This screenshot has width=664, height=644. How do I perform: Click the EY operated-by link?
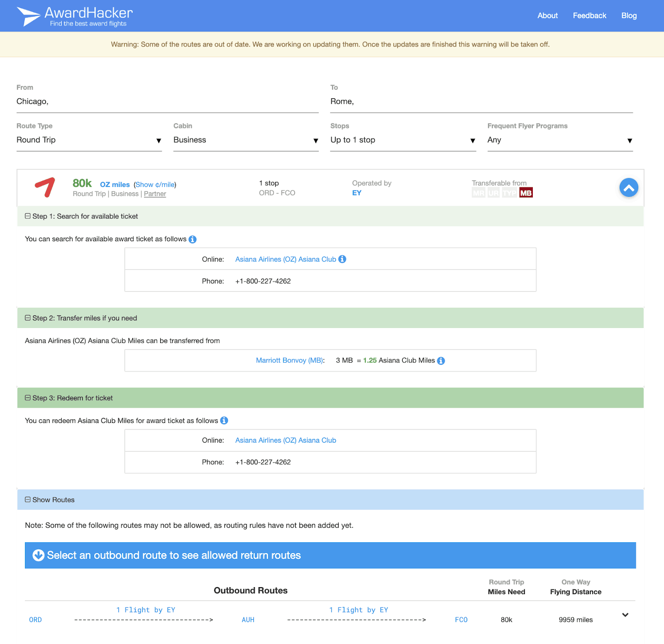coord(357,193)
